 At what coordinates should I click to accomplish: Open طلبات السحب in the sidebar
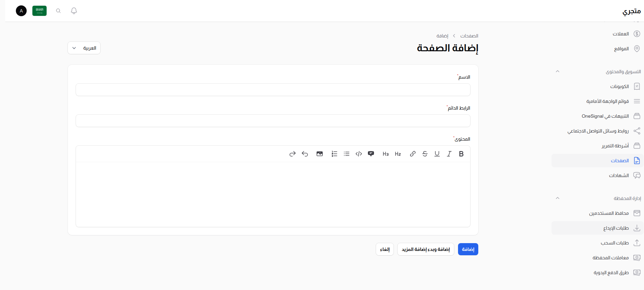[597, 243]
